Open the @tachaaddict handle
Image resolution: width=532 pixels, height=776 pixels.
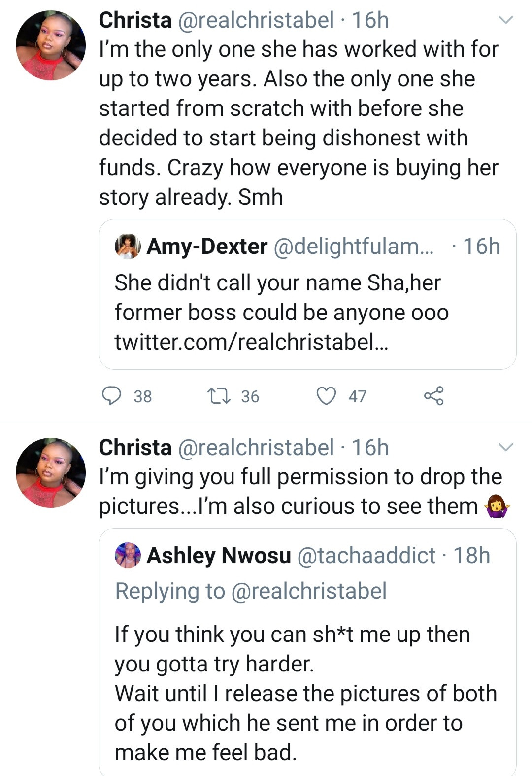click(x=366, y=555)
